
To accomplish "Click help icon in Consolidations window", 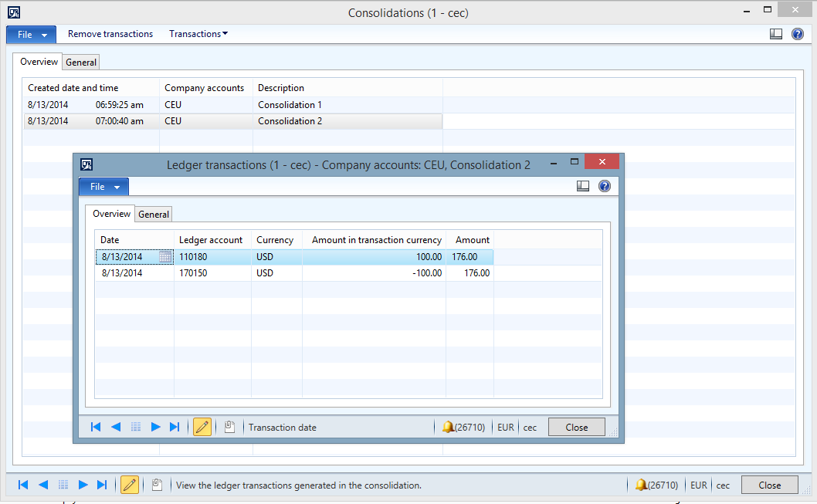I will [x=798, y=34].
